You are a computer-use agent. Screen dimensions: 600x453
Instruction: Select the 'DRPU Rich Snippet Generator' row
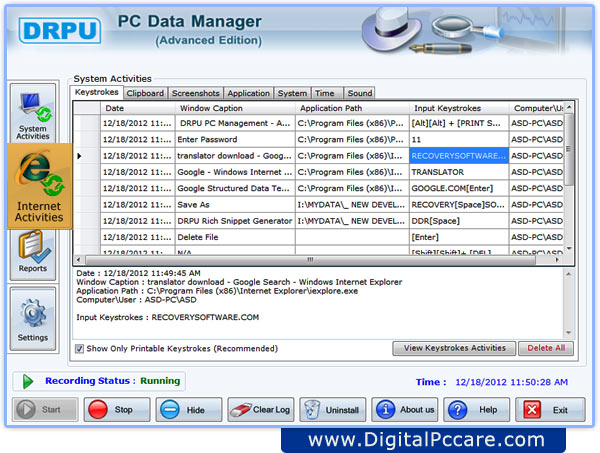tap(235, 221)
